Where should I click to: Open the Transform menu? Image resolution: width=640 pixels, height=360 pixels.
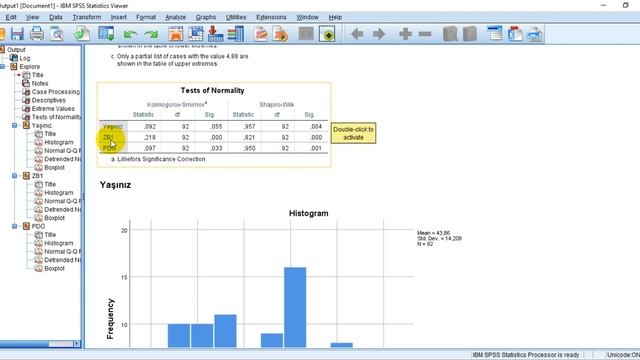point(87,17)
